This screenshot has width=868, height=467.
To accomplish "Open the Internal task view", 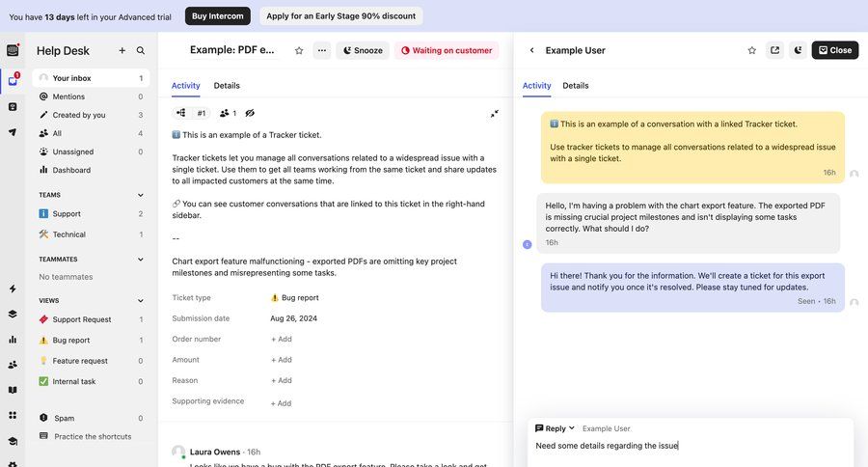I will point(91,381).
